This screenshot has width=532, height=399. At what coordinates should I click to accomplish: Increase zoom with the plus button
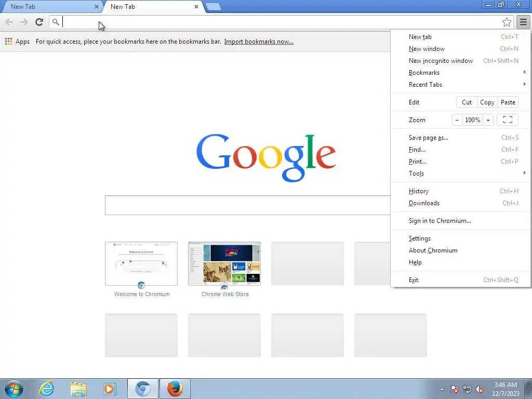coord(488,120)
